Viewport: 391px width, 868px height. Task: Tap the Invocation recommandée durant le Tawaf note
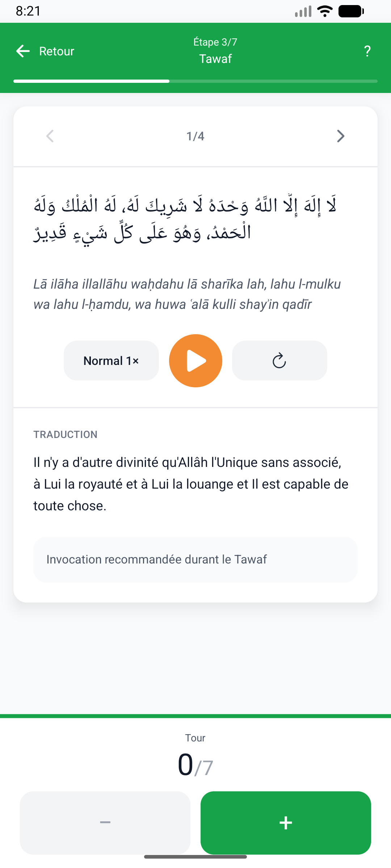click(195, 559)
